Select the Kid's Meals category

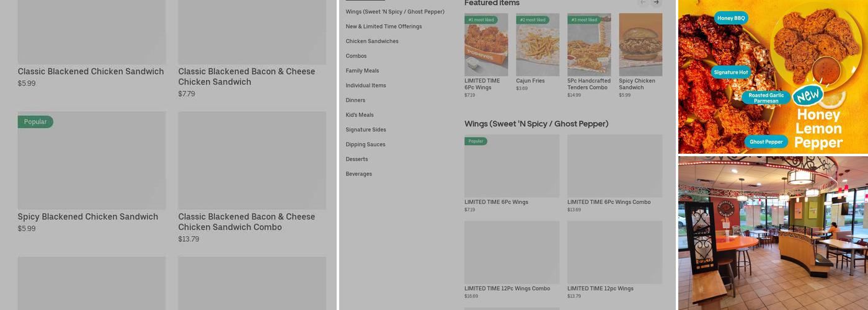click(360, 115)
